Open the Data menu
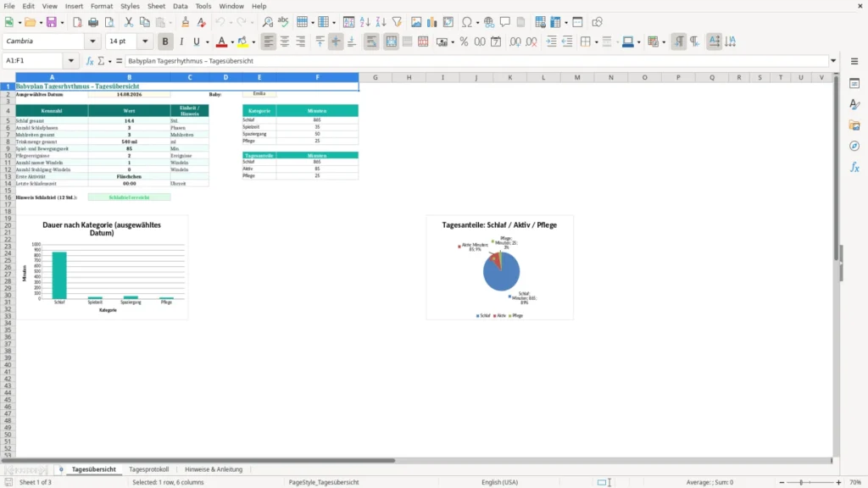Screen dimensions: 868x488 [181, 6]
